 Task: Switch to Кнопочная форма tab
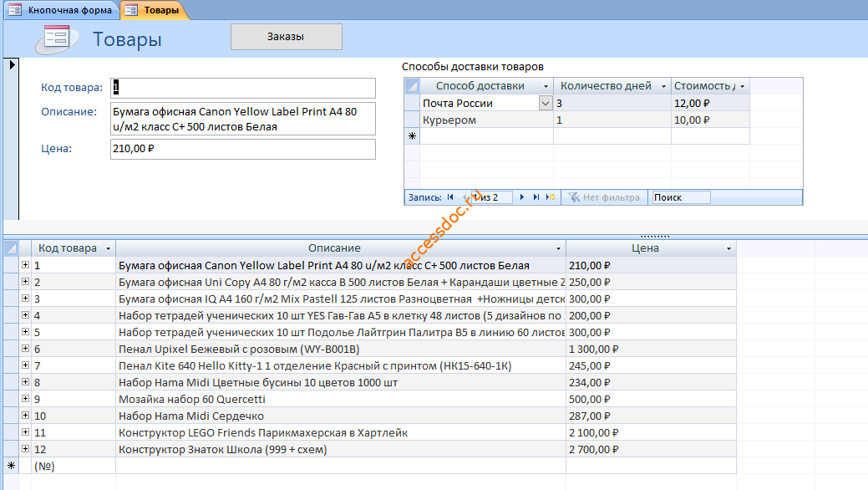tap(62, 10)
